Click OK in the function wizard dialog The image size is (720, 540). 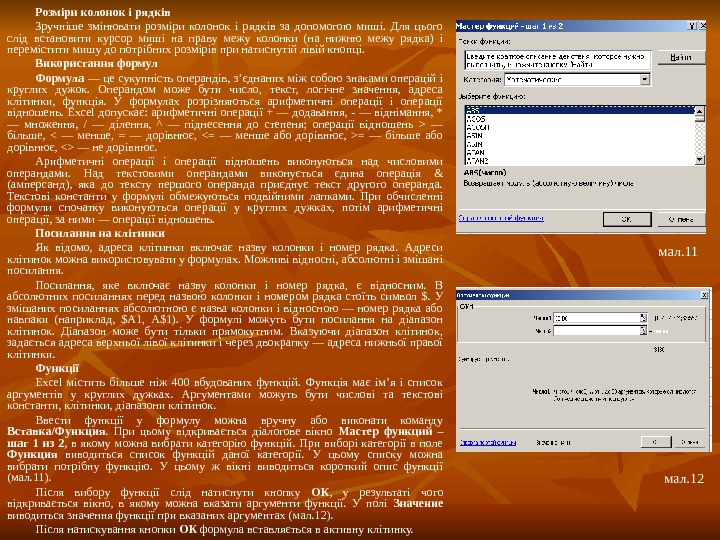(627, 219)
